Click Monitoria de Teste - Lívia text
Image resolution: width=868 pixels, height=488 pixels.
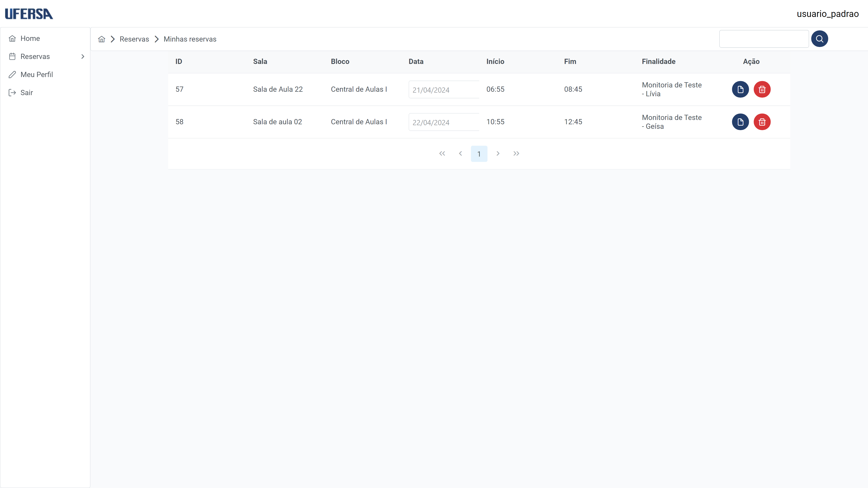point(672,89)
